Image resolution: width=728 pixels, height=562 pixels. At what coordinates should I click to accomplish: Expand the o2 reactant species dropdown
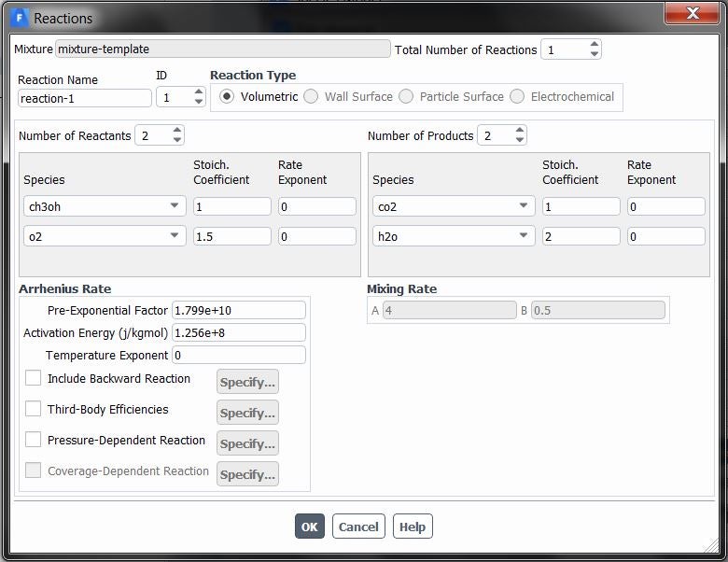click(175, 236)
